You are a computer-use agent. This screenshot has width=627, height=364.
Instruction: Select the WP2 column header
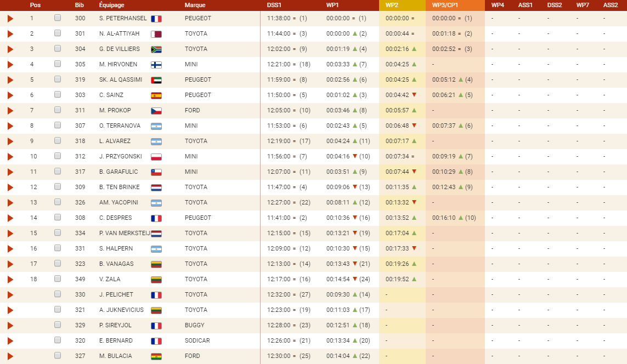tap(392, 5)
